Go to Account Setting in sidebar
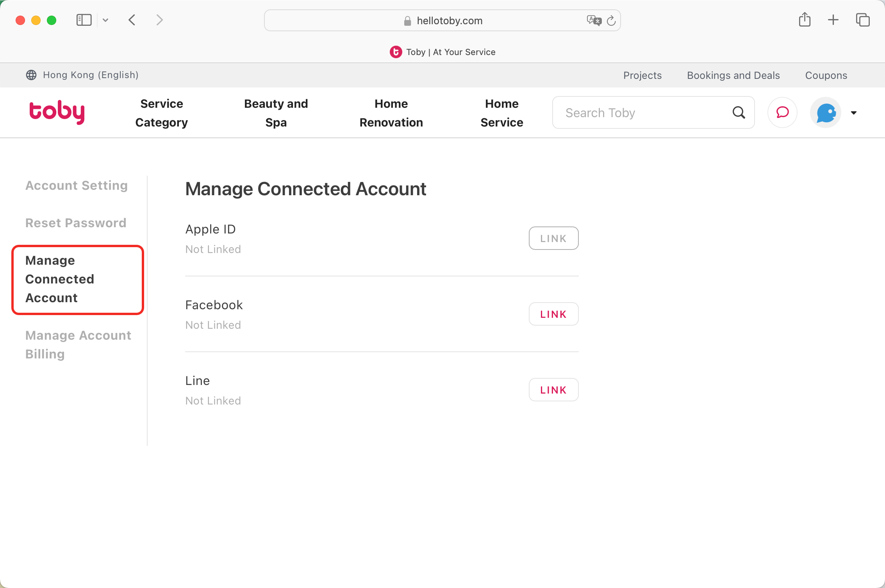Image resolution: width=885 pixels, height=588 pixels. 77,185
